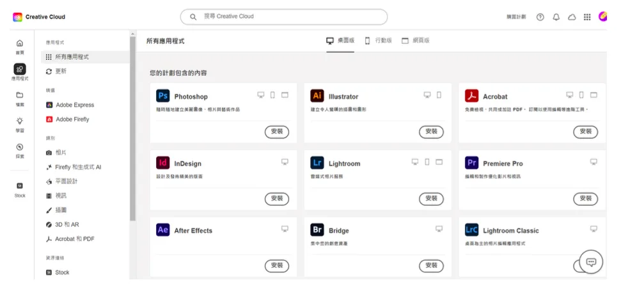
Task: Install Illustrator with 安裝 button
Action: (431, 132)
